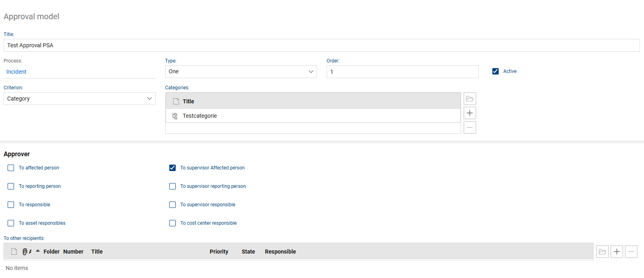Open folder icon for other recipients
This screenshot has width=644, height=278.
click(x=602, y=252)
